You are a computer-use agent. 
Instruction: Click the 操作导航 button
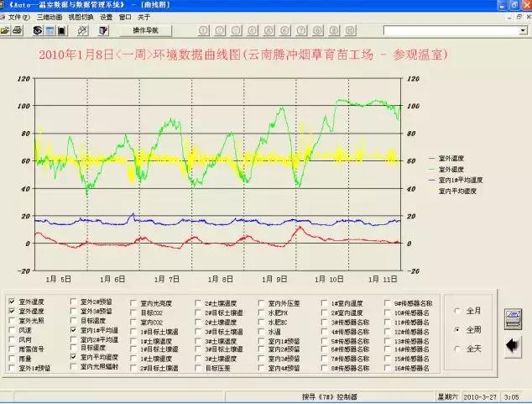[x=151, y=31]
